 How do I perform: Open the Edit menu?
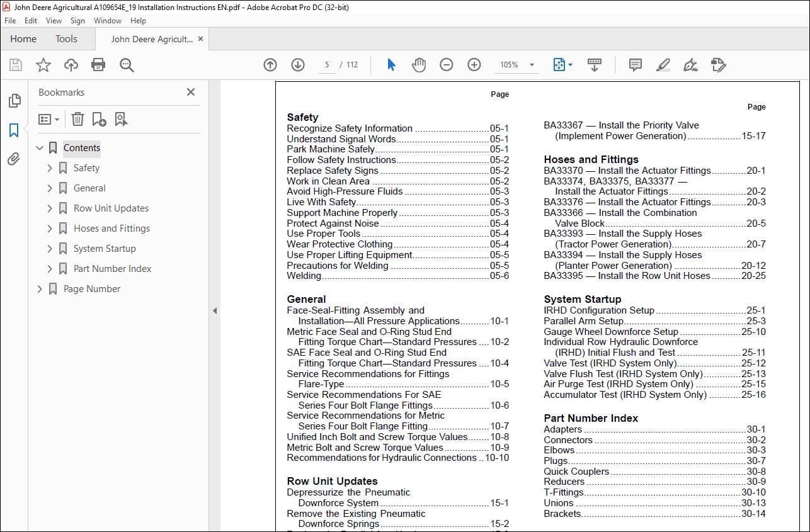(31, 21)
